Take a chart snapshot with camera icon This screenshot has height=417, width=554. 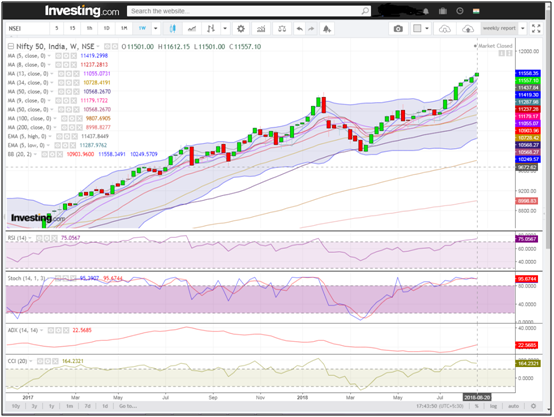(x=398, y=29)
